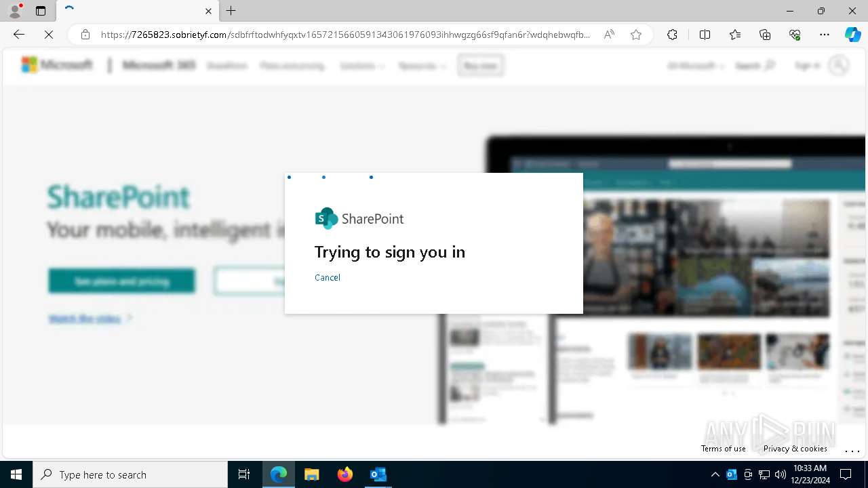
Task: Switch to Edge in taskbar
Action: [279, 474]
